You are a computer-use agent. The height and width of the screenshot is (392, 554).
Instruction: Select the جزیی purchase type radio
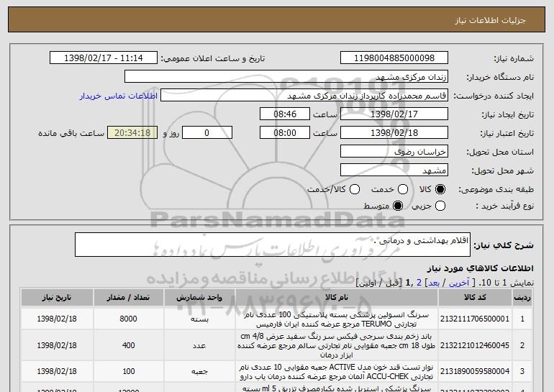click(x=440, y=206)
